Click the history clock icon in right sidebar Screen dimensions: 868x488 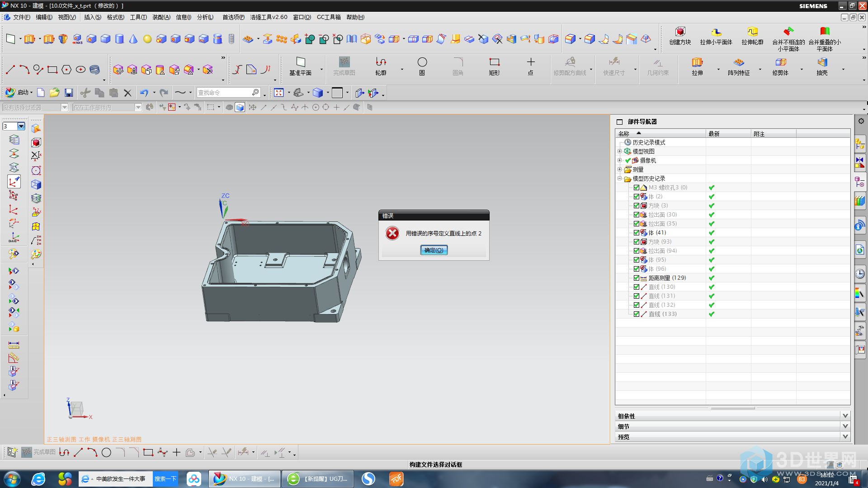point(860,274)
